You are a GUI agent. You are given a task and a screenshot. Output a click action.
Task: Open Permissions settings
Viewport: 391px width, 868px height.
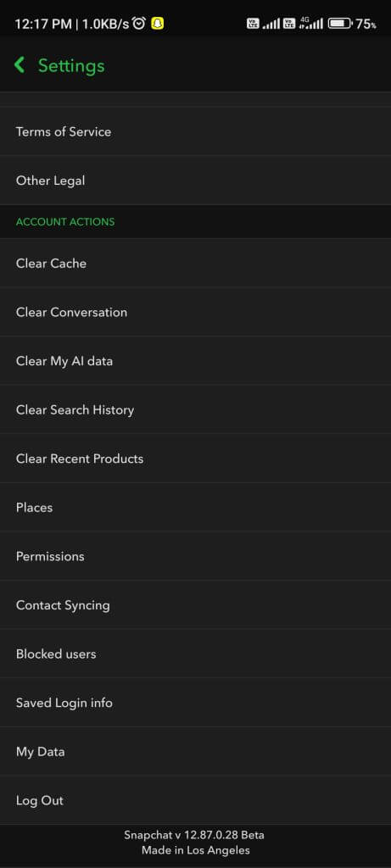coord(195,556)
